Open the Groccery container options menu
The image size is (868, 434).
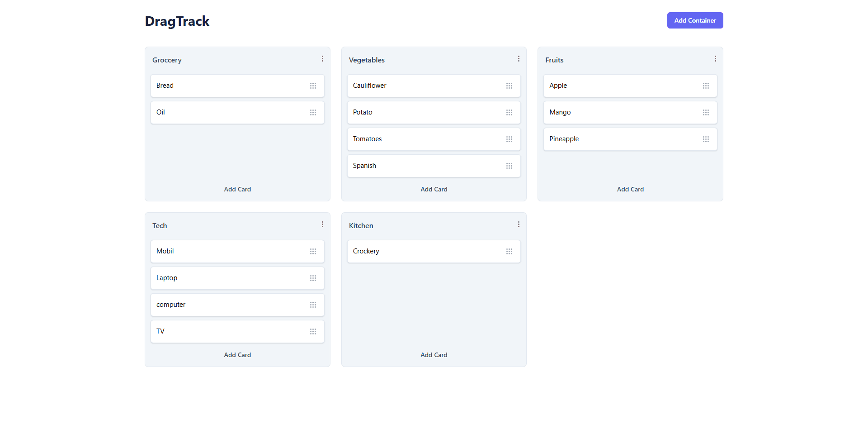322,59
